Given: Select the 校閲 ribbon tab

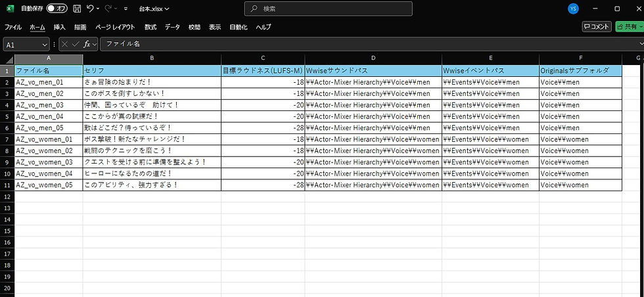Looking at the screenshot, I should [195, 27].
